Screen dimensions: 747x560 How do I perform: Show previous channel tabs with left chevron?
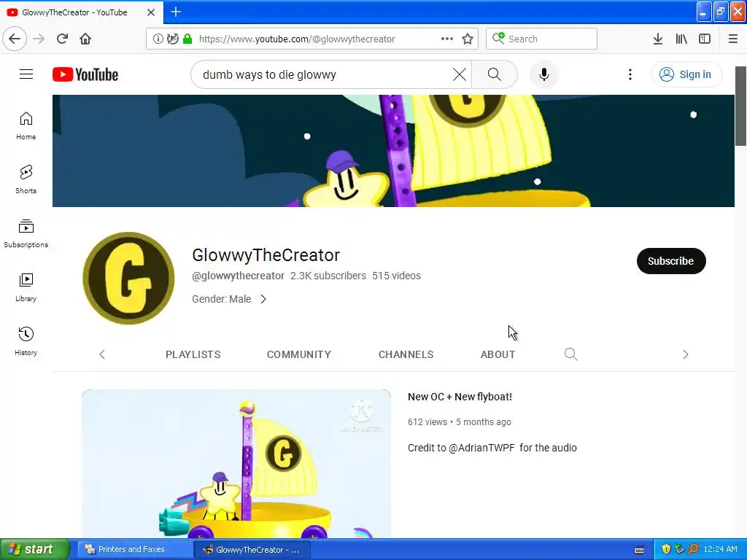(x=102, y=354)
